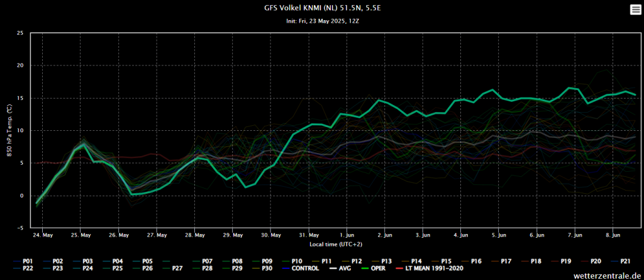Click the Init Fri 23 May subtitle
Image resolution: width=644 pixels, height=280 pixels.
pyautogui.click(x=321, y=21)
